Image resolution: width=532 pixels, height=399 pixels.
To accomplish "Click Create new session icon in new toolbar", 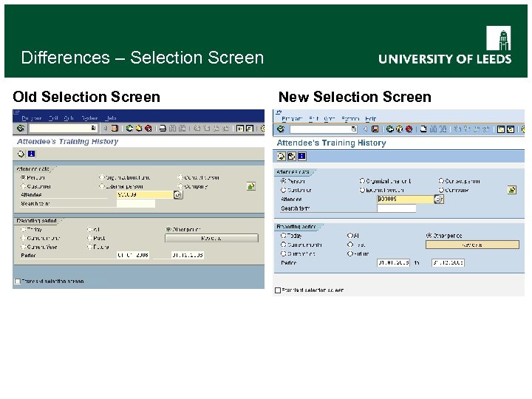I will point(501,129).
